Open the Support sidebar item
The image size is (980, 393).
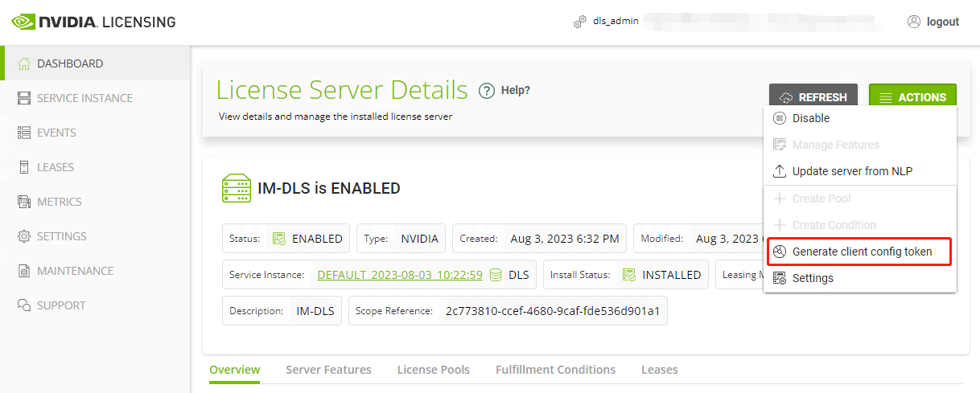(x=97, y=305)
